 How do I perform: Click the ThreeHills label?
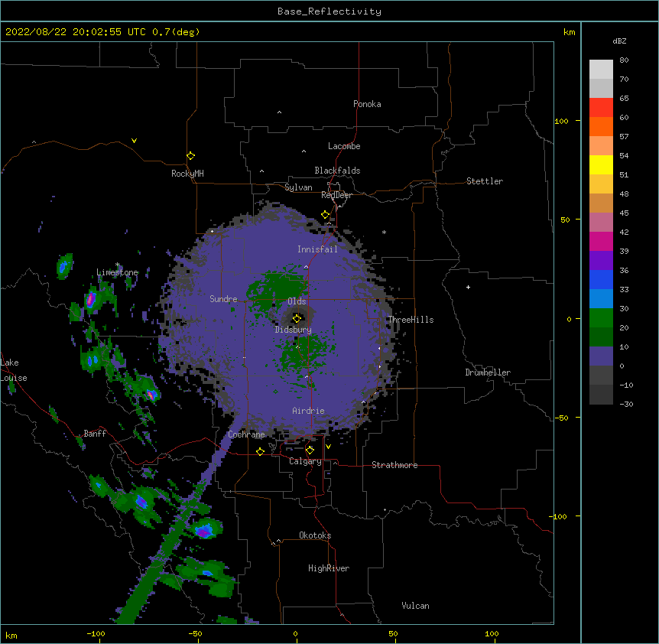[x=411, y=320]
